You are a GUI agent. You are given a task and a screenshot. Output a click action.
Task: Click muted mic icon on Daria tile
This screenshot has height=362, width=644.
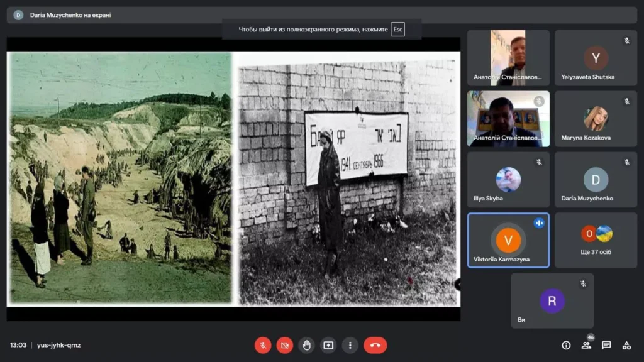pyautogui.click(x=627, y=162)
